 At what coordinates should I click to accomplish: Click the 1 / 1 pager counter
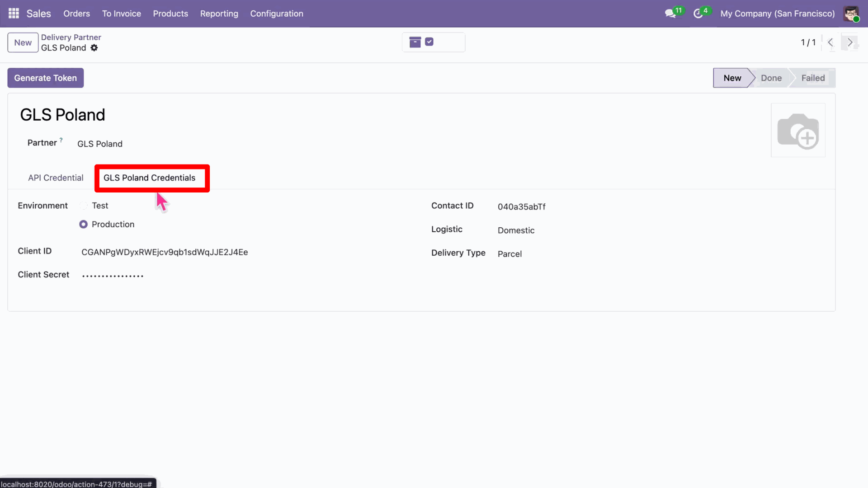808,42
